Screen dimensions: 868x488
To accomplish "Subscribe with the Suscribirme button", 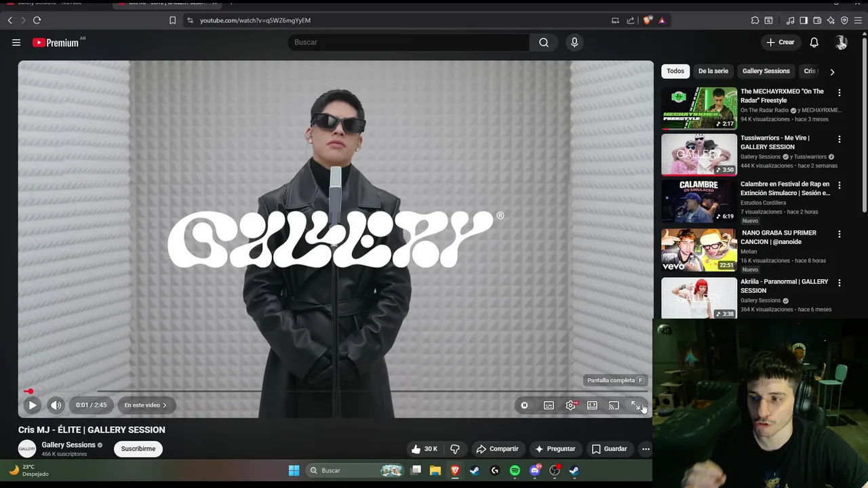I will click(x=138, y=449).
